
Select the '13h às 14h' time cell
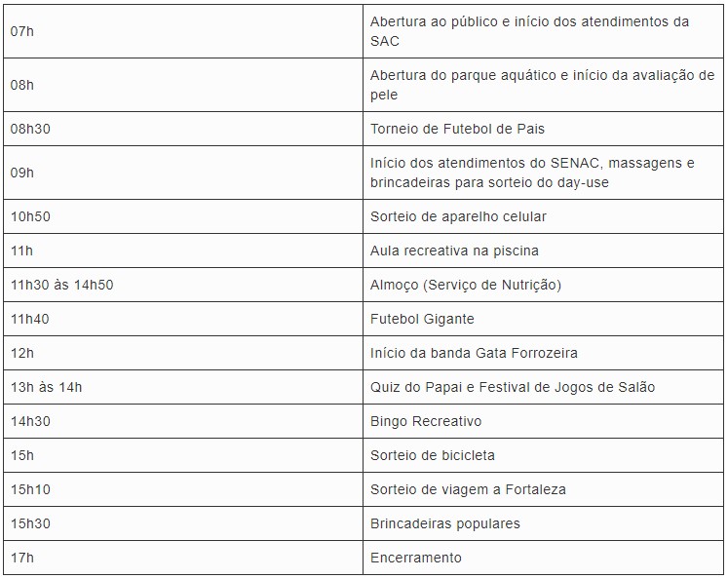coord(47,387)
